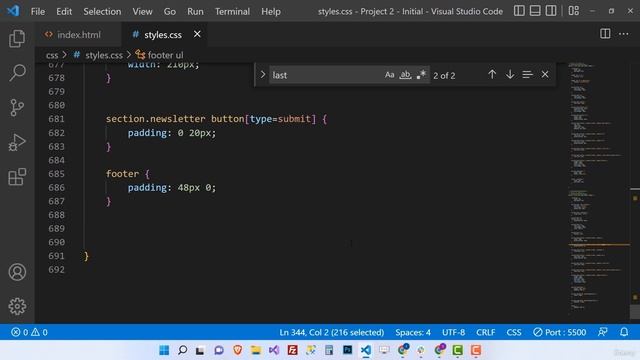The width and height of the screenshot is (640, 360).
Task: Click line number 685
Action: 56,174
